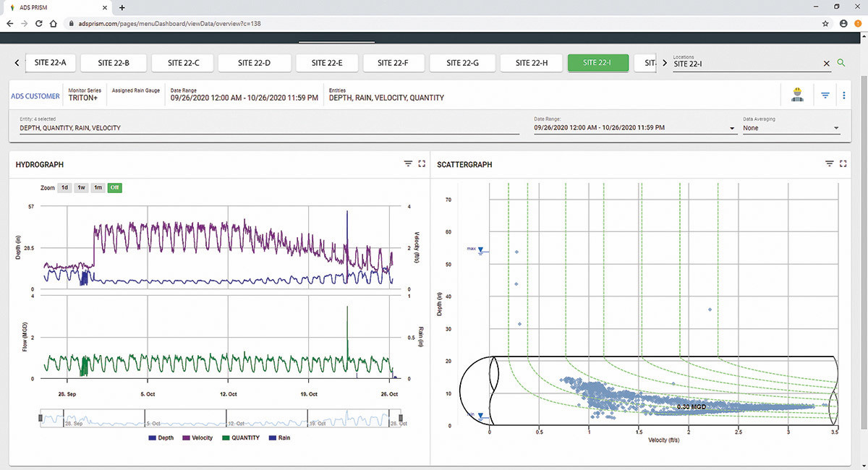Clear the Locations field with the X
Image resolution: width=868 pixels, height=470 pixels.
coord(826,64)
